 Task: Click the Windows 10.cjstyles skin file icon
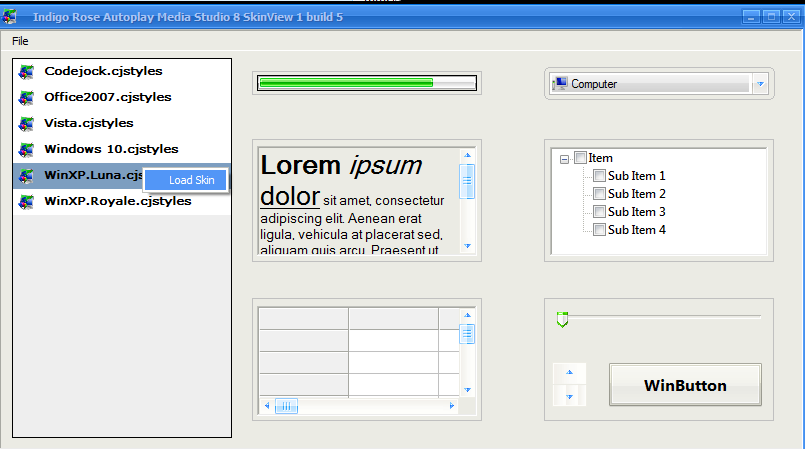coord(26,149)
